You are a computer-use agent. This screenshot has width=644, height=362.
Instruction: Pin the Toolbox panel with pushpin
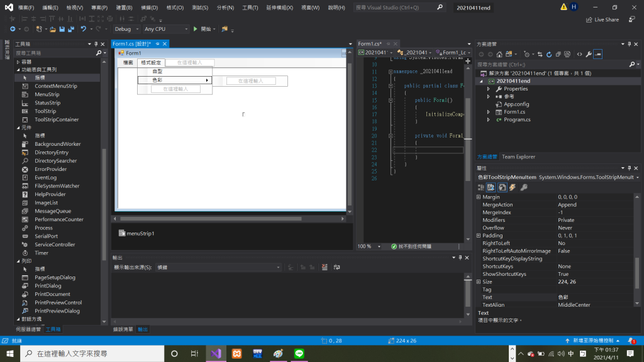click(96, 44)
